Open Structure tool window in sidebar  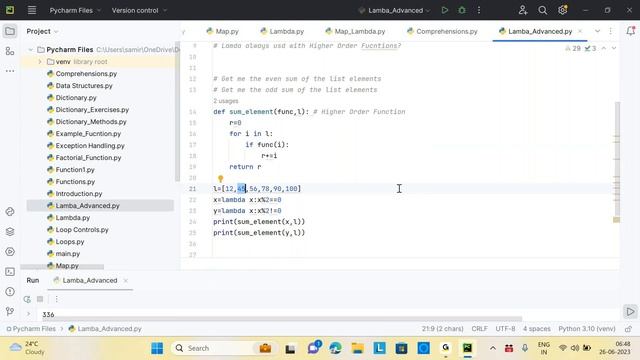pyautogui.click(x=10, y=51)
